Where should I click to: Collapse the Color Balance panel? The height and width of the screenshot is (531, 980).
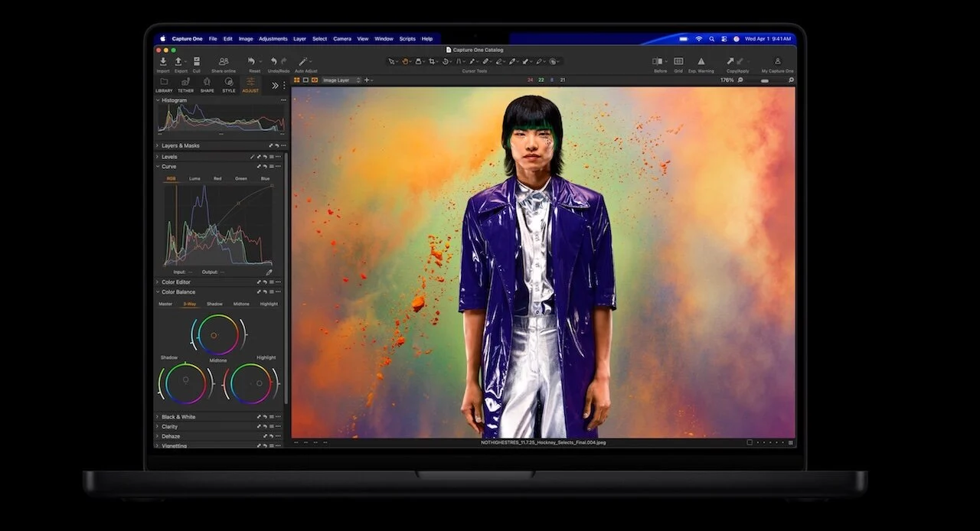[x=158, y=292]
